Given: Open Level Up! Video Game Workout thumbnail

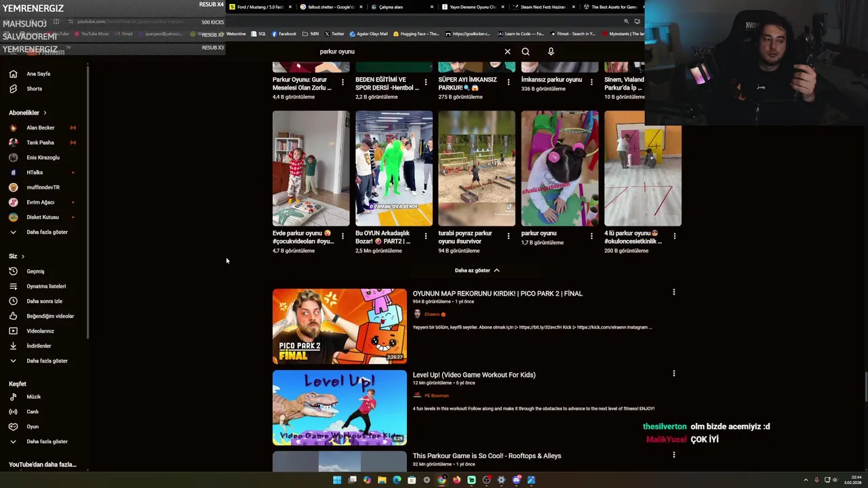Looking at the screenshot, I should [x=340, y=407].
